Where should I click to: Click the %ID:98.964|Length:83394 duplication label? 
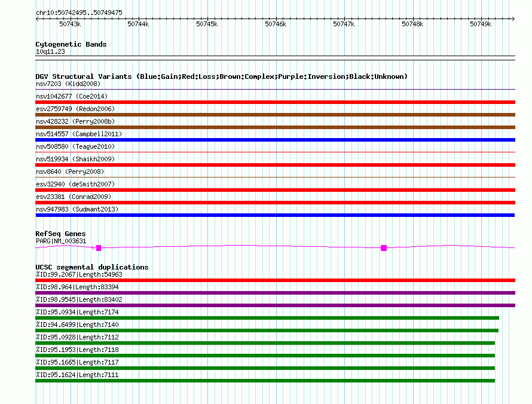click(x=77, y=287)
